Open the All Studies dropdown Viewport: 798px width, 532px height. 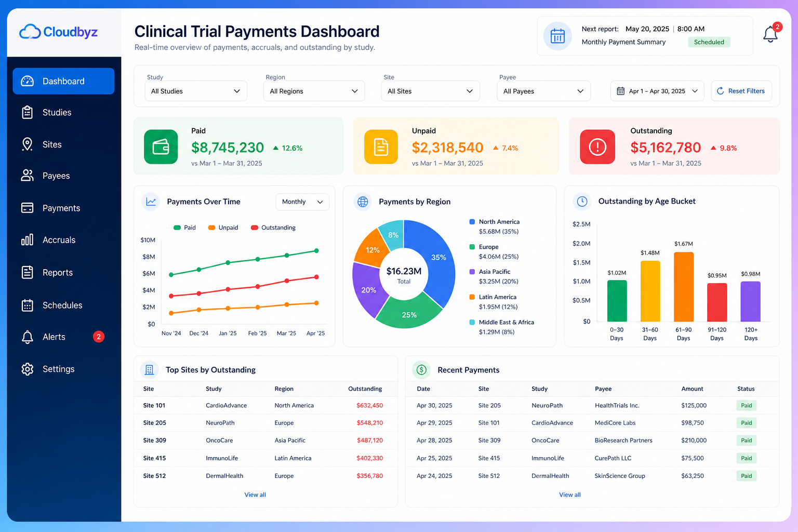[196, 91]
